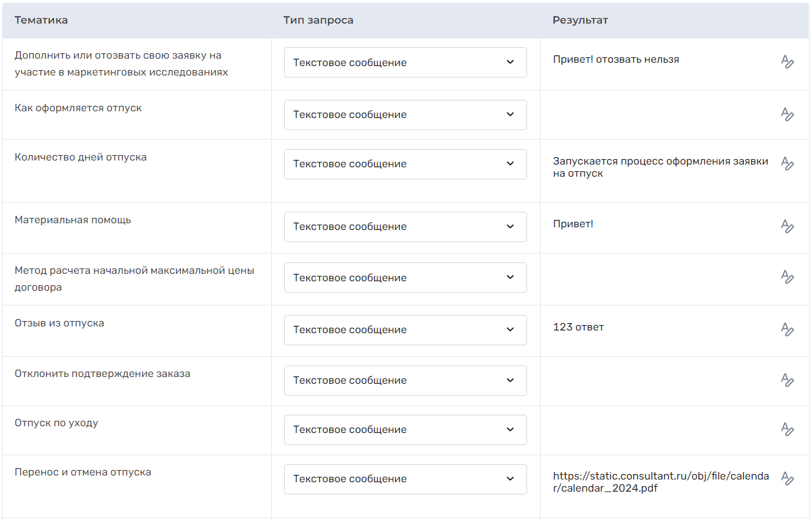812x520 pixels.
Task: Edit the '123 ответ' result via icon
Action: click(787, 329)
